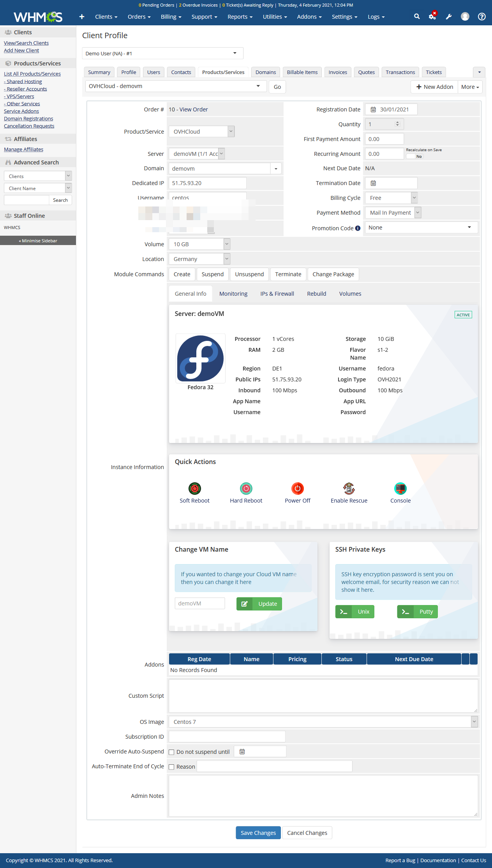Open the Report a Bug link
Screen dimensions: 492x868
(400, 860)
